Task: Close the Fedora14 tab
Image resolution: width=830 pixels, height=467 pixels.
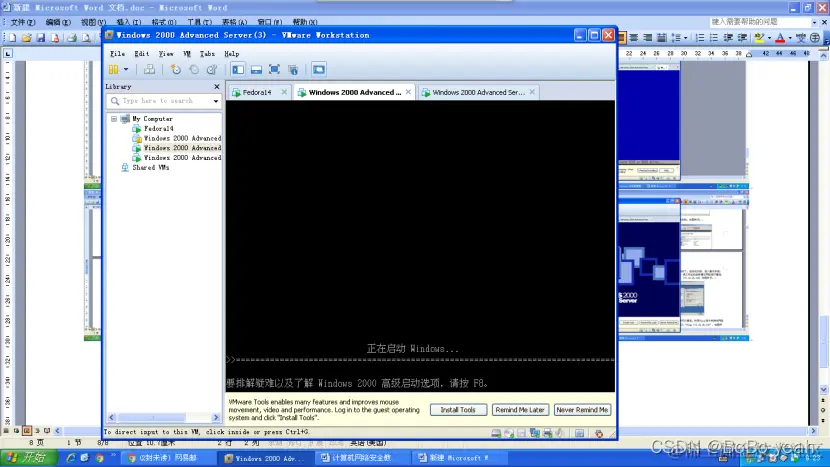Action: point(284,92)
